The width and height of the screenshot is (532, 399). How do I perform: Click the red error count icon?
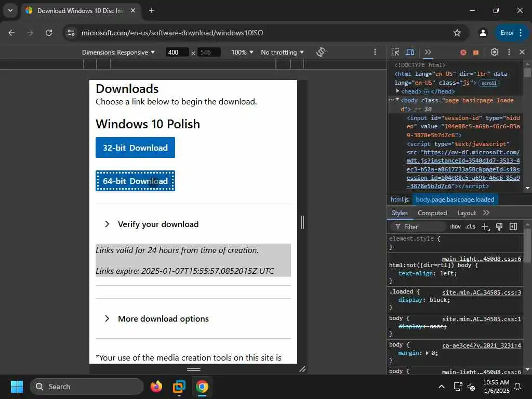(463, 52)
